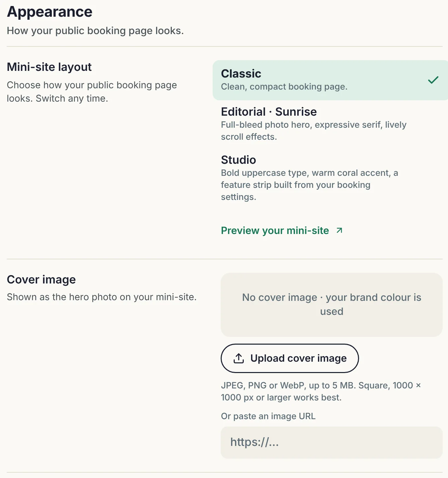Click the upload tray icon in button
Image resolution: width=448 pixels, height=478 pixels.
click(x=239, y=358)
